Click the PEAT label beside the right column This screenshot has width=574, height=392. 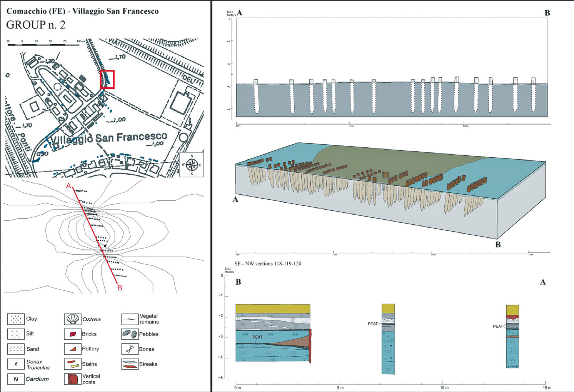point(498,326)
